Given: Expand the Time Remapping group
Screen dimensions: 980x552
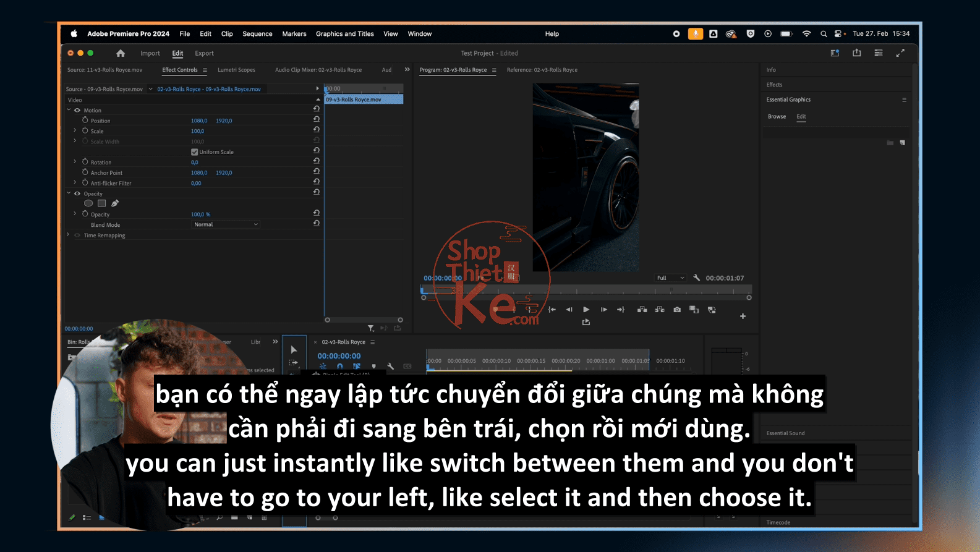Looking at the screenshot, I should pyautogui.click(x=68, y=235).
